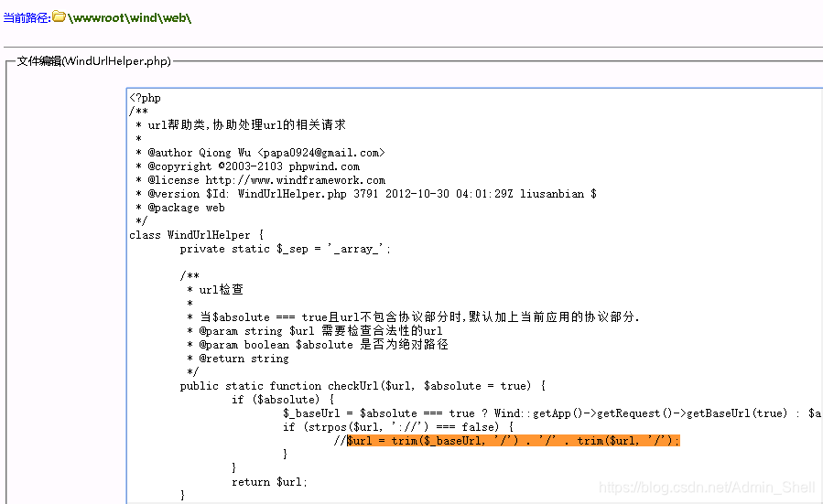Click the @return string comment line
This screenshot has width=823, height=504.
238,359
